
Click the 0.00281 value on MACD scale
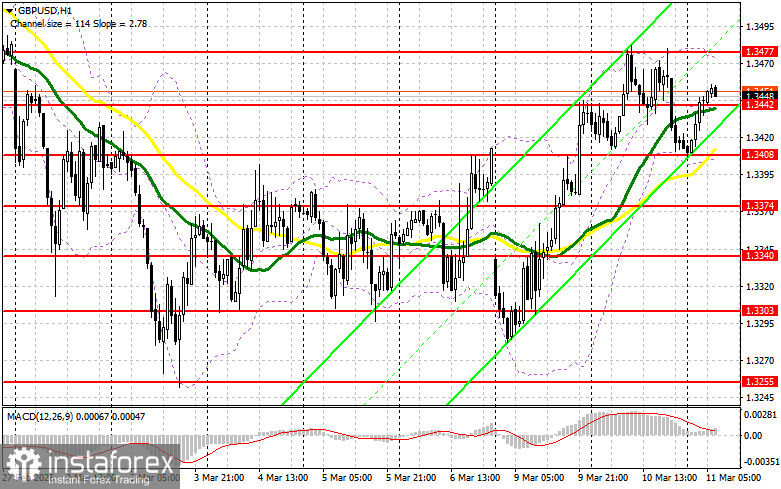760,415
